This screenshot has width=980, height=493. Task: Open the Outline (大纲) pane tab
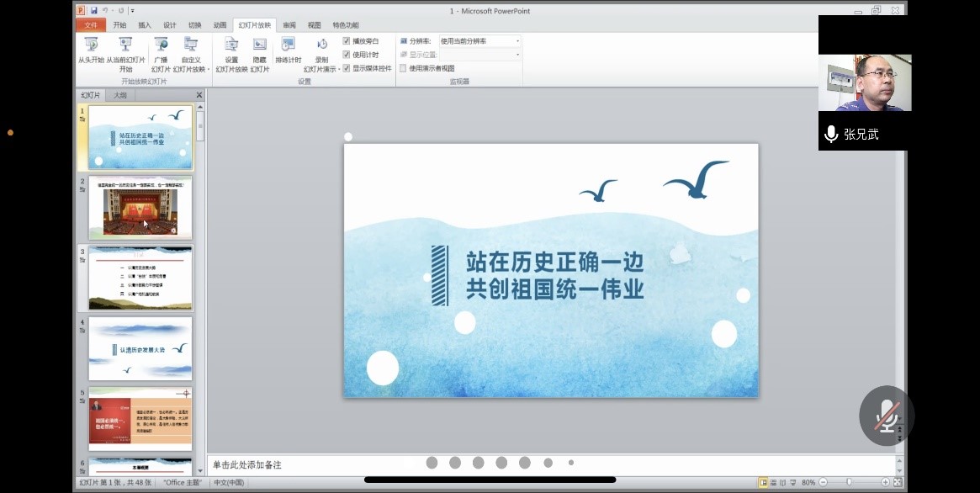(x=120, y=95)
